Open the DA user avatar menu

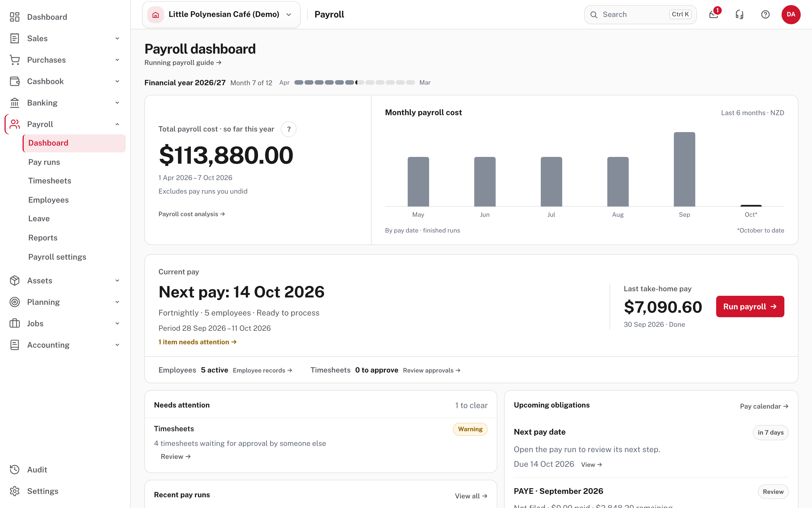791,14
